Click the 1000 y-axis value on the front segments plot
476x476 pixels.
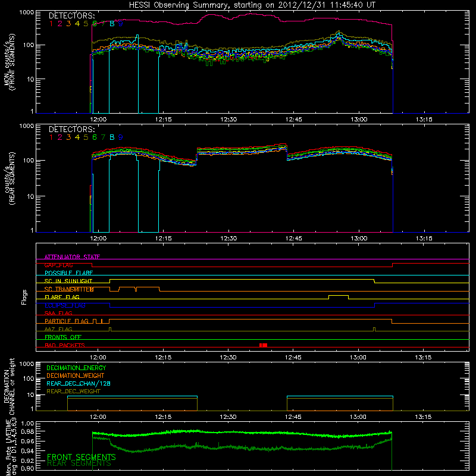[x=26, y=12]
